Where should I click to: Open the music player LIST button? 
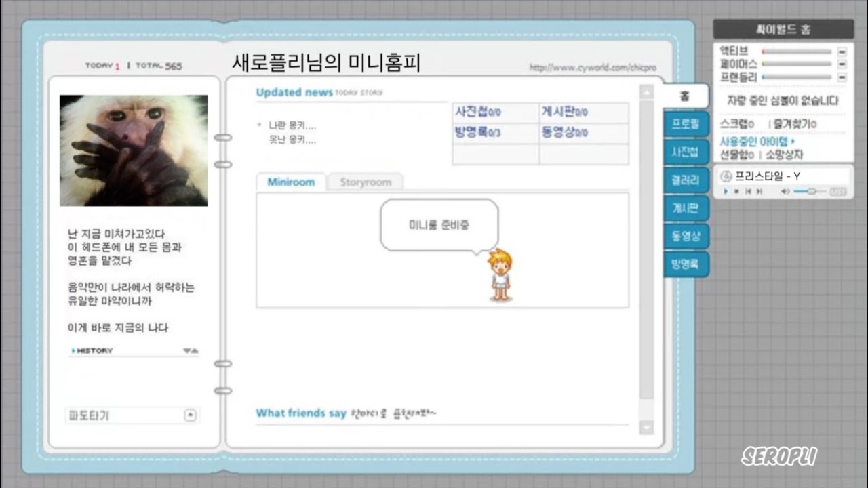point(838,192)
